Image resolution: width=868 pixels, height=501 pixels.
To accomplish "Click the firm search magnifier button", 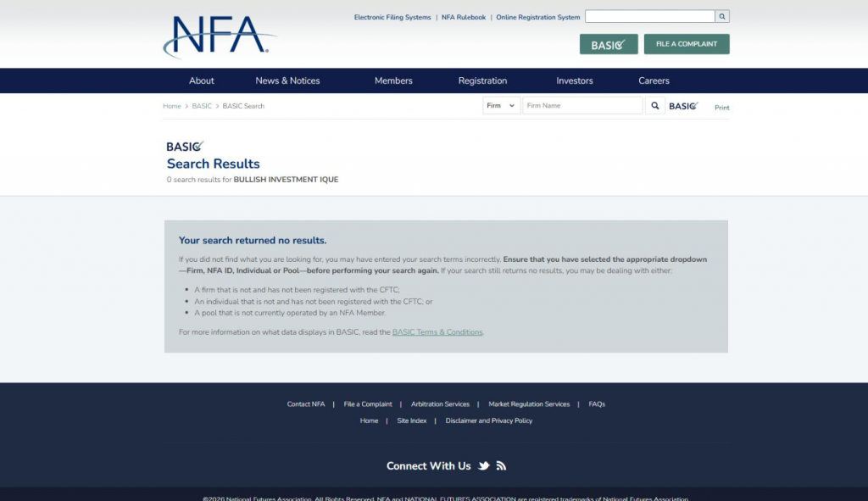I will [x=655, y=106].
